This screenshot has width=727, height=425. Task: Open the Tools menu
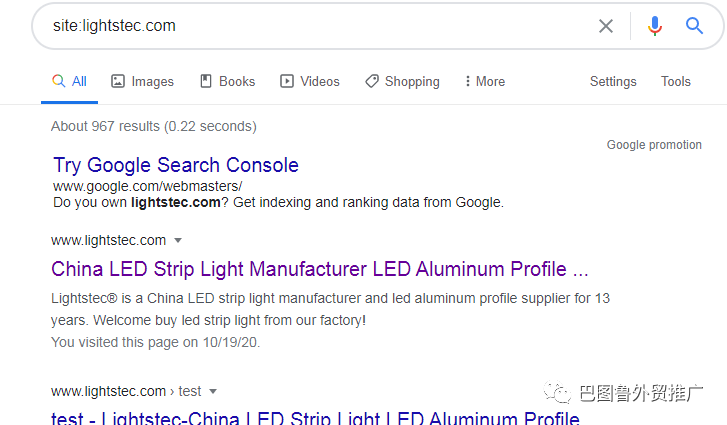[676, 82]
